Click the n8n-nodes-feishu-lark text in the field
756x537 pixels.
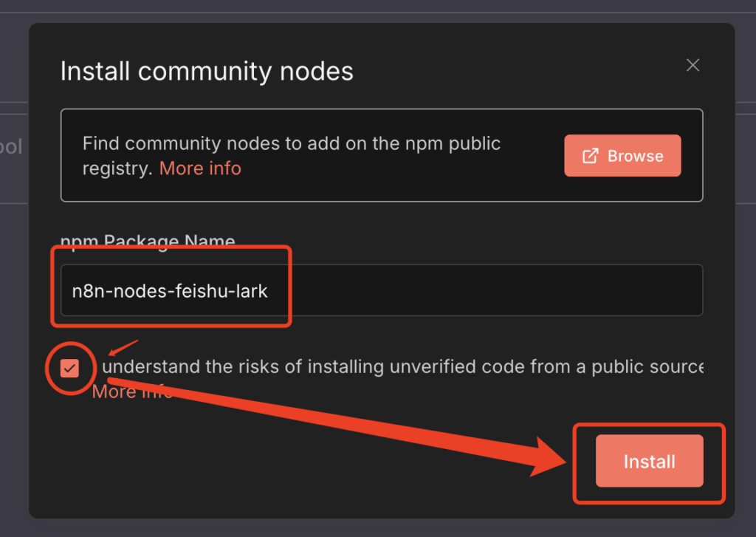(170, 291)
